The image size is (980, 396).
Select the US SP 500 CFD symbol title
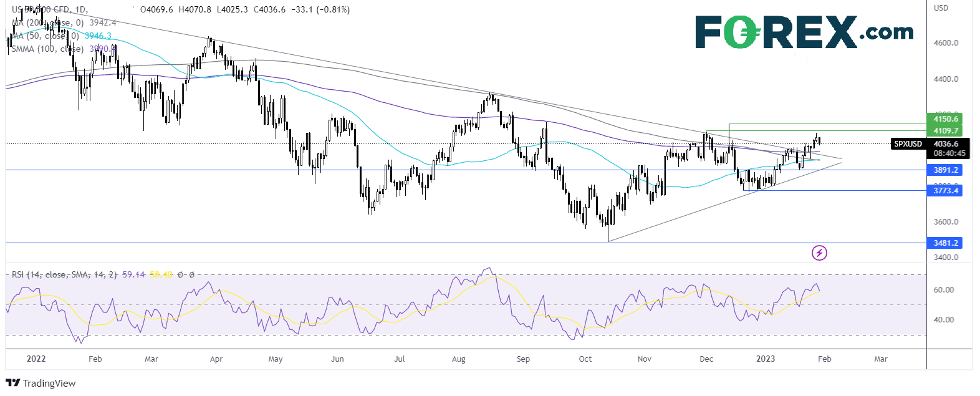tap(50, 10)
